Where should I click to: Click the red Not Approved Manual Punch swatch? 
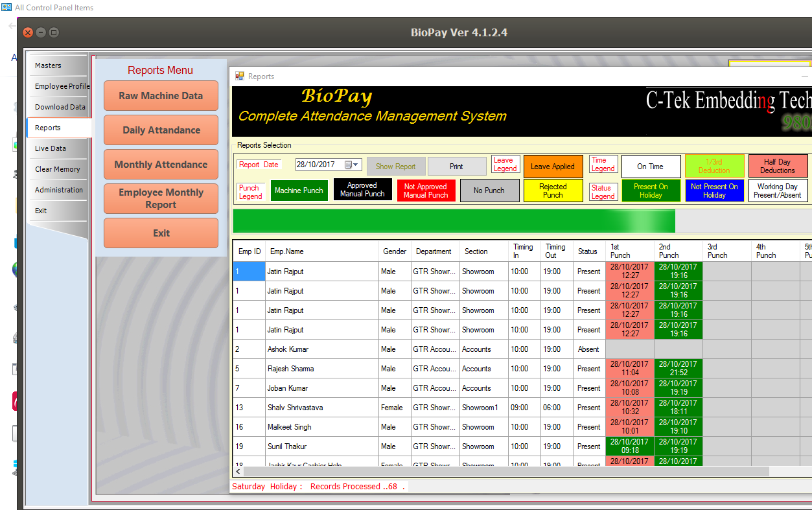(426, 191)
